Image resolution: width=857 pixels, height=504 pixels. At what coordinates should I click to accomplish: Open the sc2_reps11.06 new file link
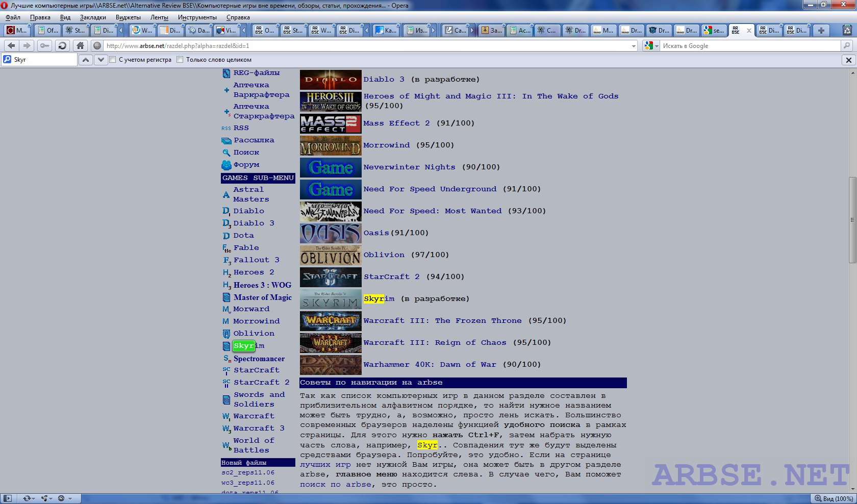point(248,473)
